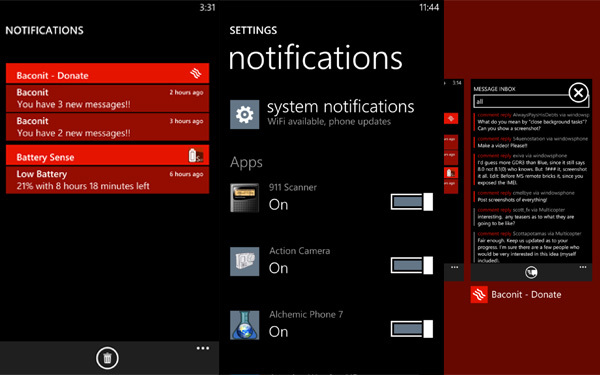Select the Alchemic Phone 7 label

click(x=306, y=315)
